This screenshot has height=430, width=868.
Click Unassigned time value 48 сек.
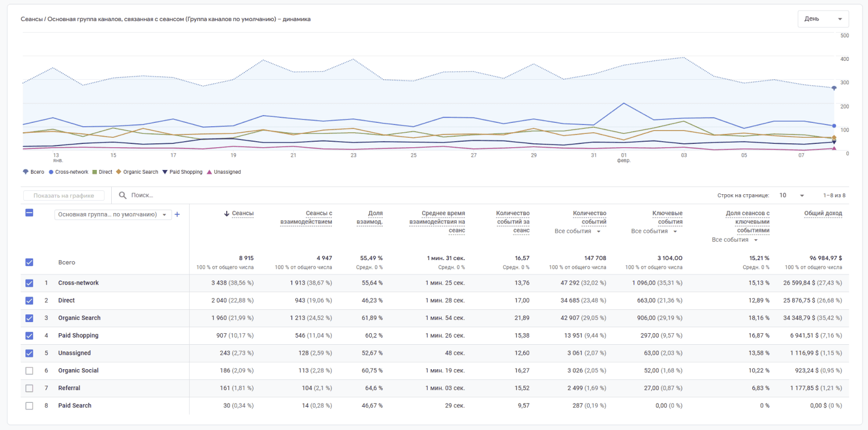tap(455, 353)
